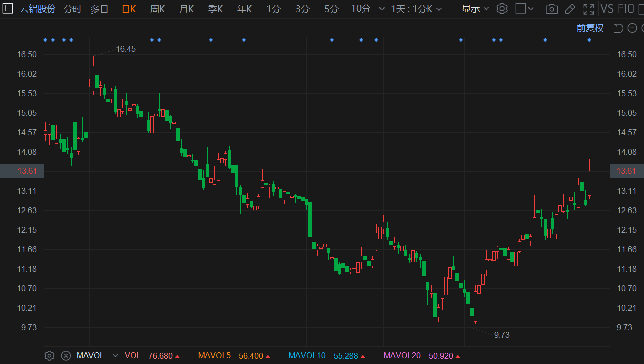This screenshot has height=364, width=644.
Task: Click 15.05 on the right price axis
Action: [x=627, y=113]
